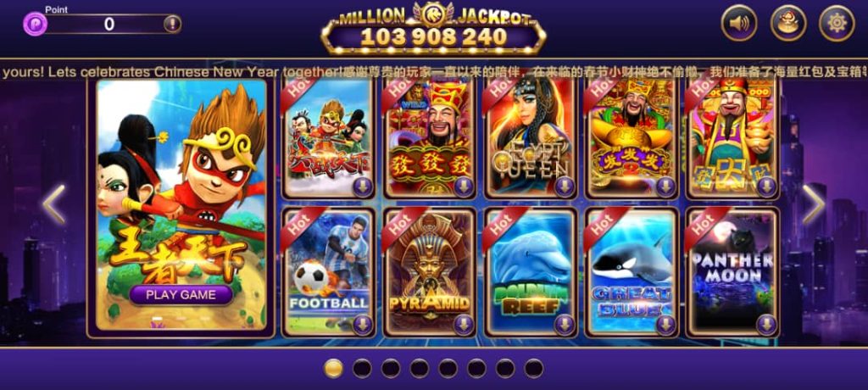Screen dimensions: 868x390
Task: Open the mascot profile icon at top
Action: [787, 23]
